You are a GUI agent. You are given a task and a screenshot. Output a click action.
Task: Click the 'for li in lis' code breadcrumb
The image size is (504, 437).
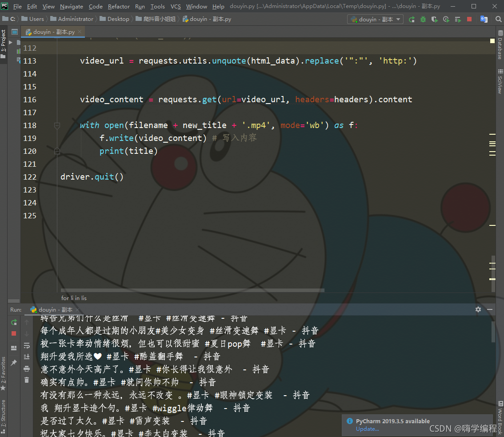tap(74, 298)
